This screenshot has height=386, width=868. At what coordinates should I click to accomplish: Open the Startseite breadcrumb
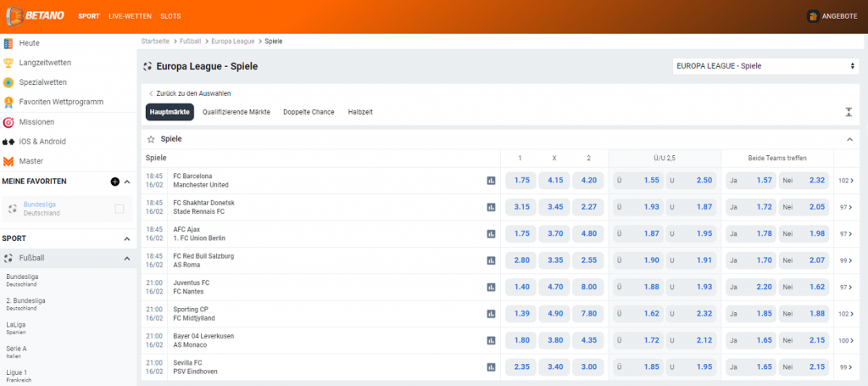[x=156, y=42]
